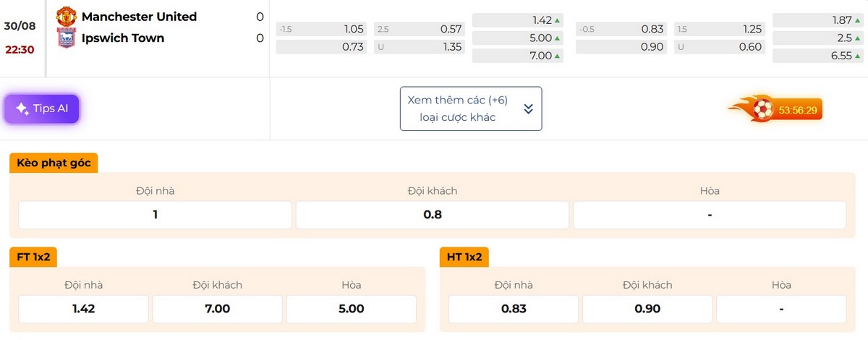Click the double chevron arrow icon
The height and width of the screenshot is (340, 868).
point(528,109)
